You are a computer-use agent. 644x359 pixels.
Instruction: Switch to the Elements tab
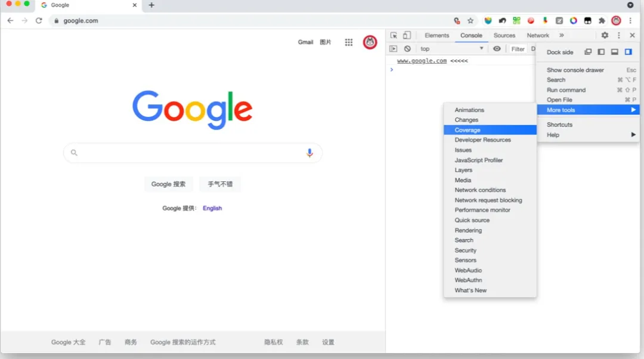(x=436, y=35)
